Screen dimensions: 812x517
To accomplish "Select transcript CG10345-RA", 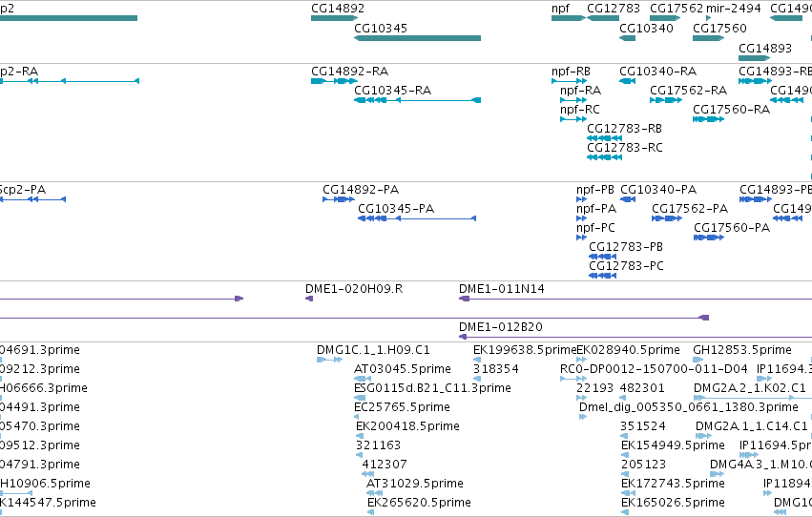I will tap(417, 100).
